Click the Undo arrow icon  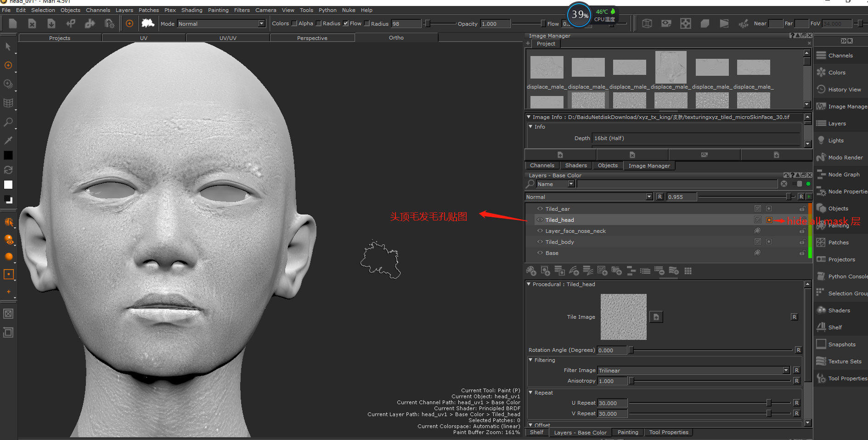[71, 23]
